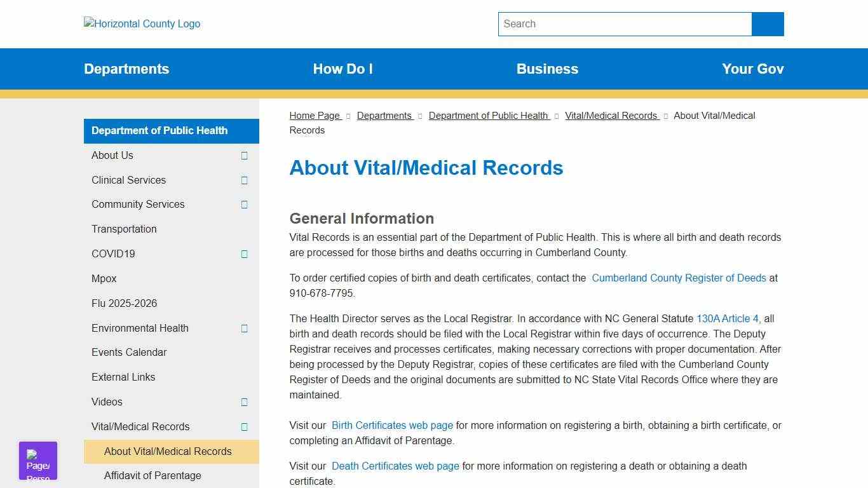The image size is (868, 488).
Task: Navigate to Home Page via breadcrumb
Action: tap(314, 116)
